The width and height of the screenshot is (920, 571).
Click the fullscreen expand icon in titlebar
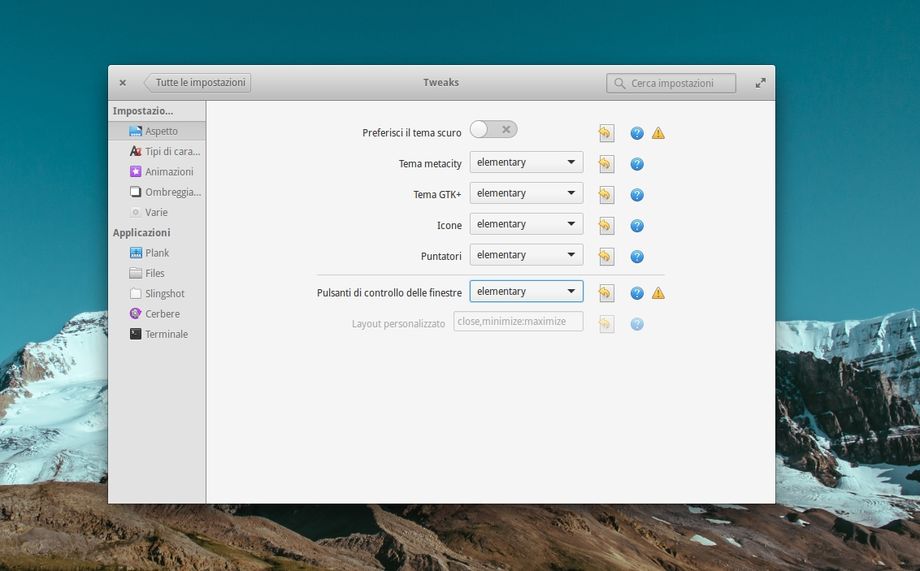(x=760, y=83)
